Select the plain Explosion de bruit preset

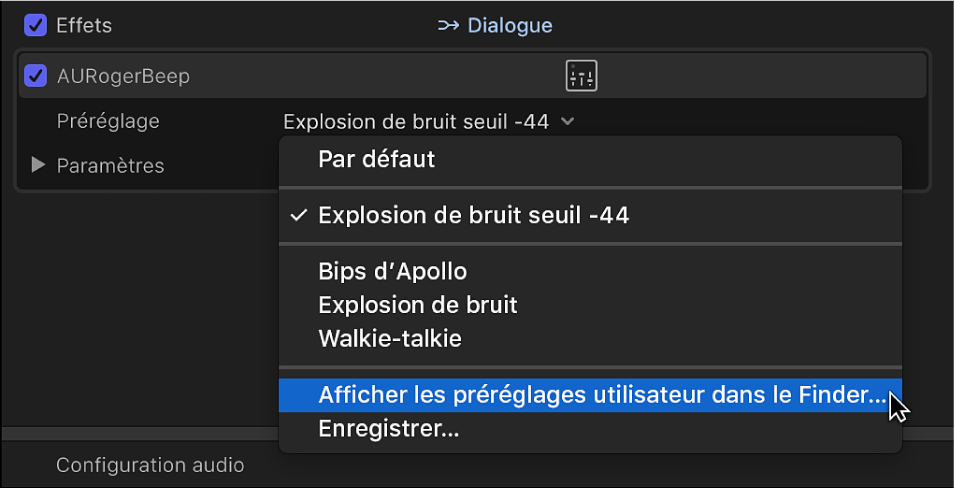417,304
